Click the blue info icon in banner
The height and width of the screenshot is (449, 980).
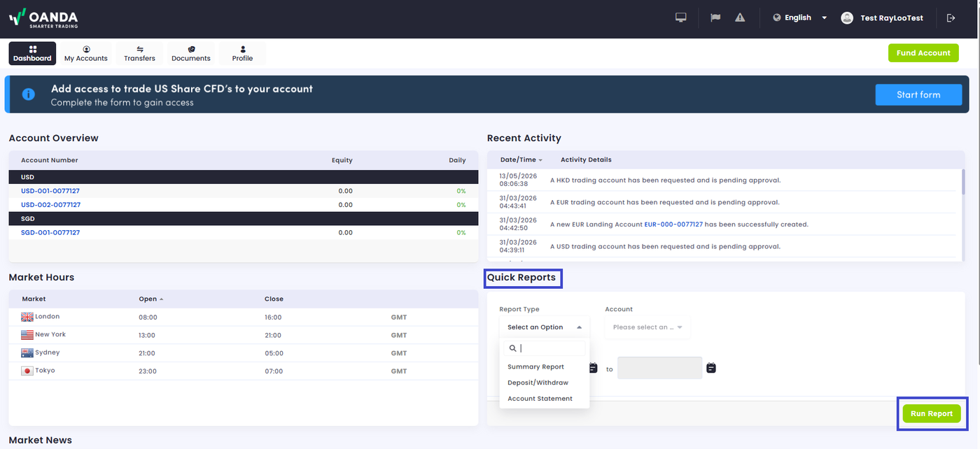click(x=29, y=94)
